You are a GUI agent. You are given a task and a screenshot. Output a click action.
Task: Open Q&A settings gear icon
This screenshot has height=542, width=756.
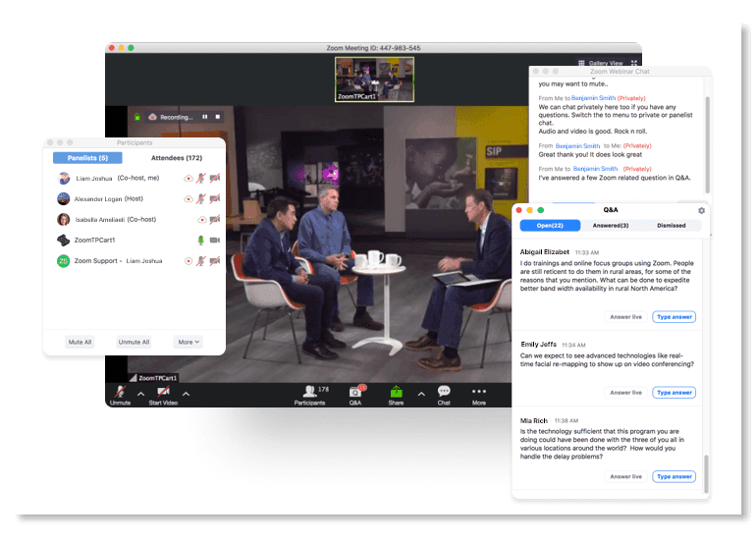pos(701,210)
